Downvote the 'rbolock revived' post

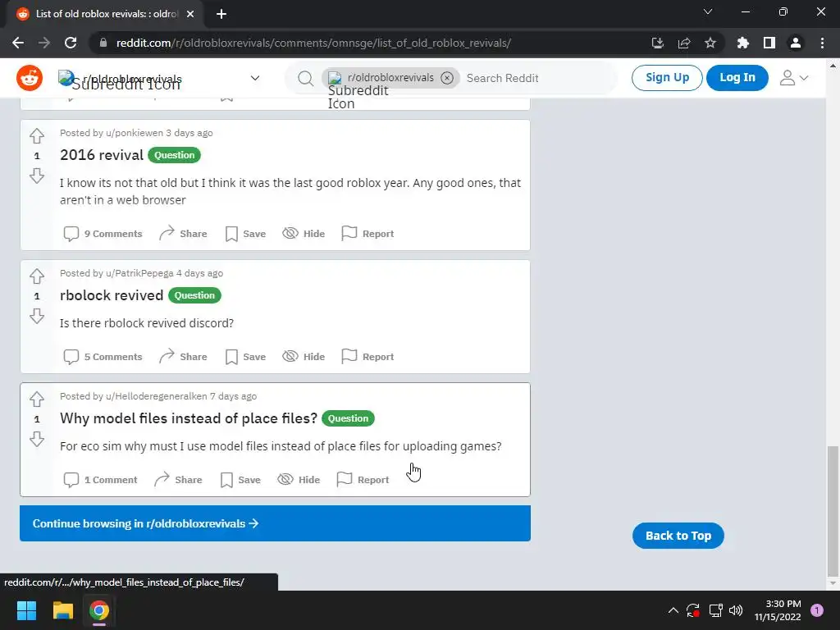tap(36, 316)
